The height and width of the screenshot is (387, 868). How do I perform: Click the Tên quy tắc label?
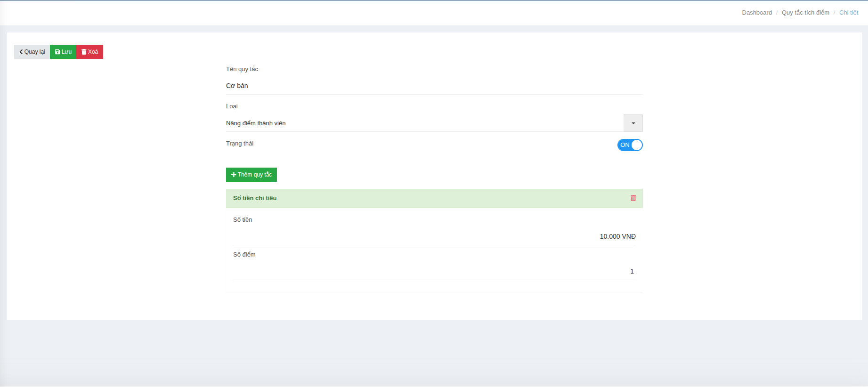242,69
